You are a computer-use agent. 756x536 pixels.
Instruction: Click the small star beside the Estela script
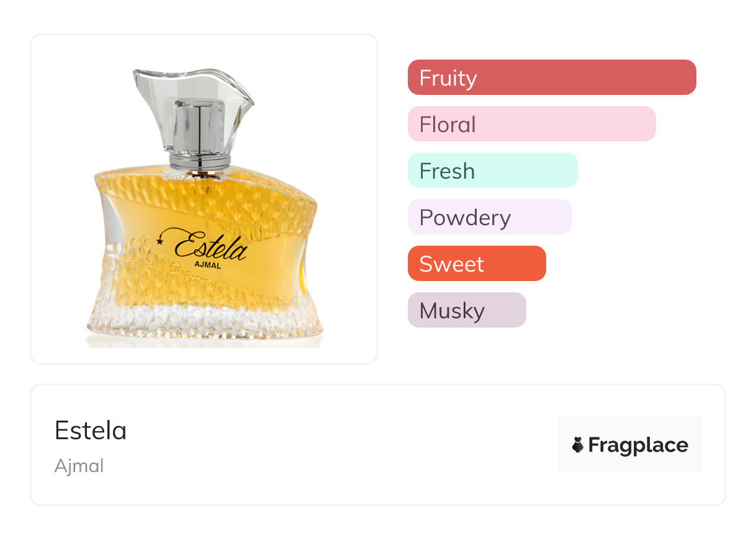point(163,241)
